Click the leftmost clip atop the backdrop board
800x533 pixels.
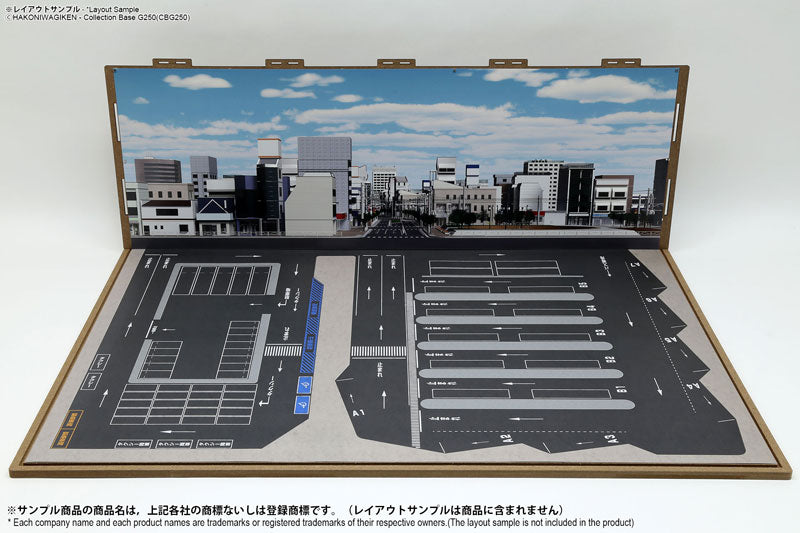(171, 63)
